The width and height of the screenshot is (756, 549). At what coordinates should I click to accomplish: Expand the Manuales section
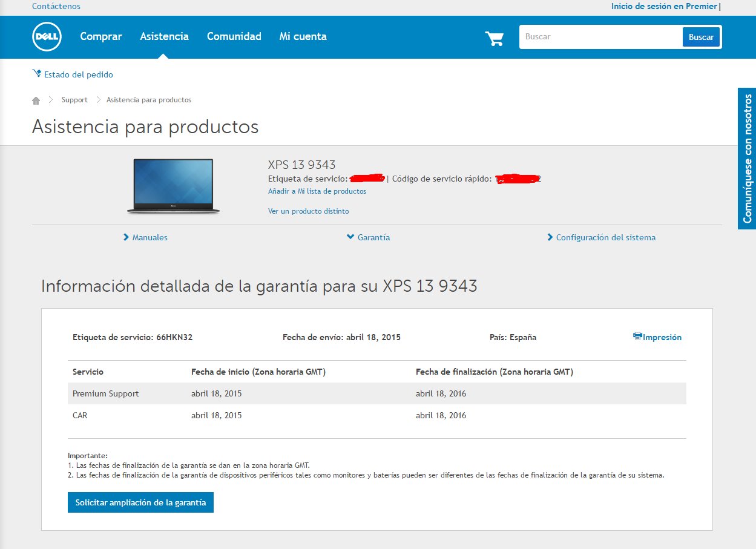(145, 237)
